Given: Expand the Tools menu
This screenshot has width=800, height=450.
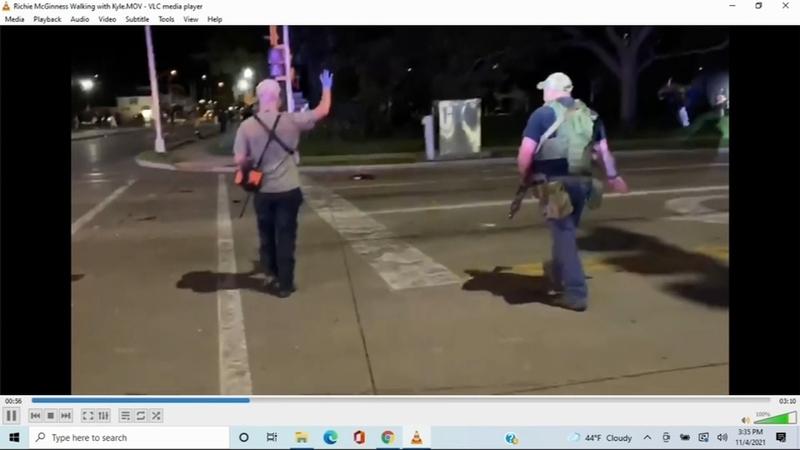Looking at the screenshot, I should [166, 19].
